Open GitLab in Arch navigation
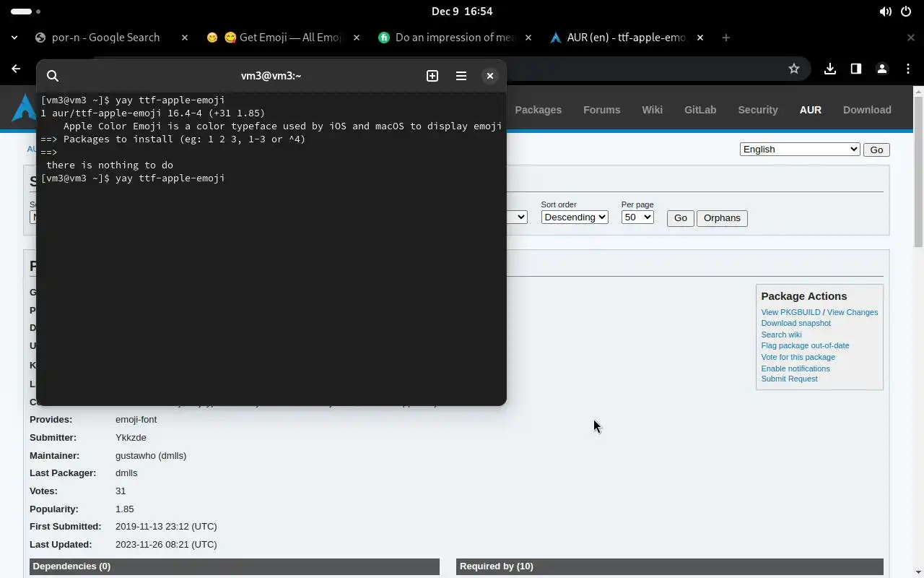This screenshot has height=578, width=924. (x=700, y=110)
